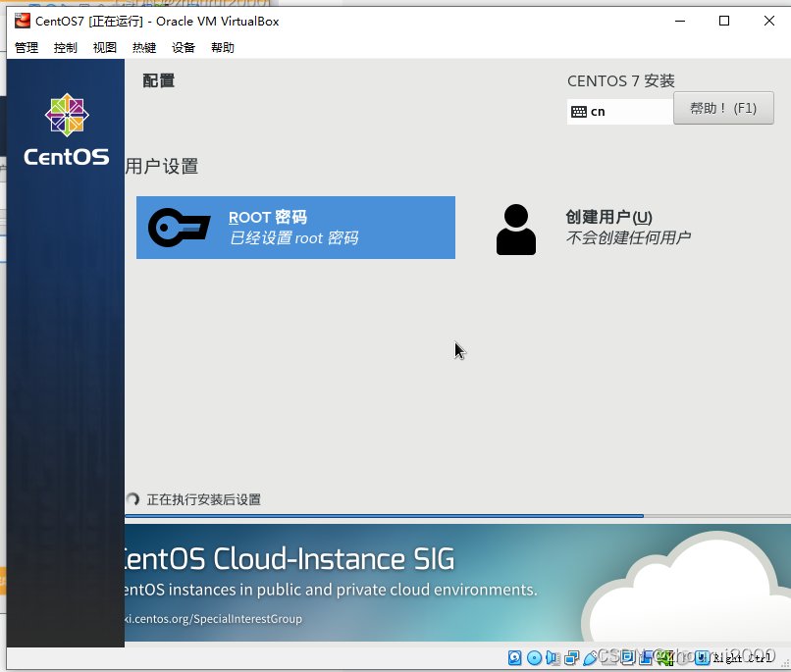This screenshot has width=791, height=672.
Task: Maximize the VirtualBox window
Action: 724,22
